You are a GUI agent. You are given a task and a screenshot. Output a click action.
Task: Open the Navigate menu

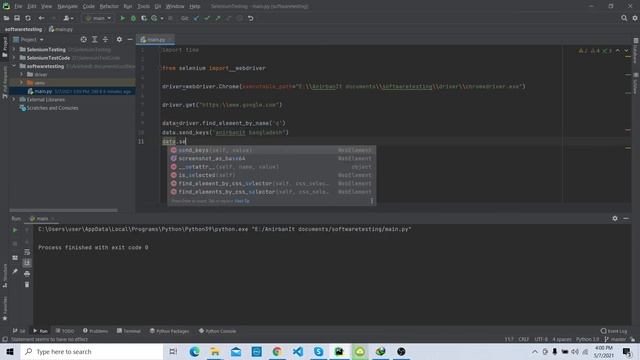click(x=67, y=7)
